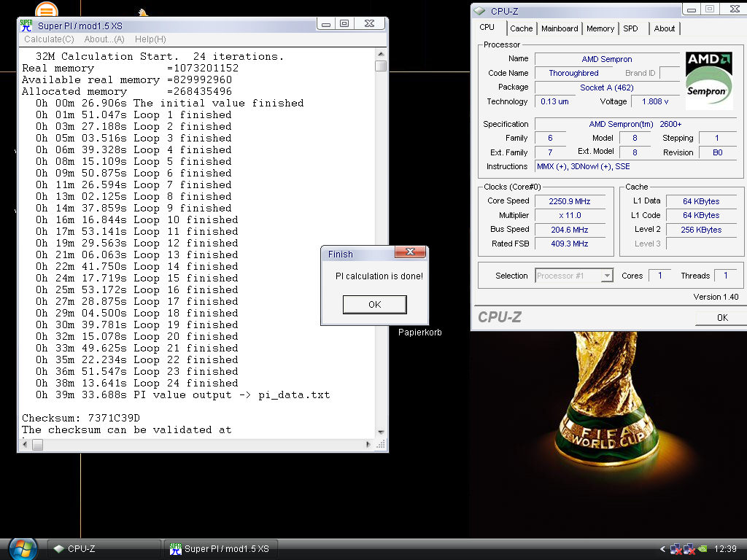Open the About...(A) menu in Super PI
The width and height of the screenshot is (747, 560).
tap(104, 39)
